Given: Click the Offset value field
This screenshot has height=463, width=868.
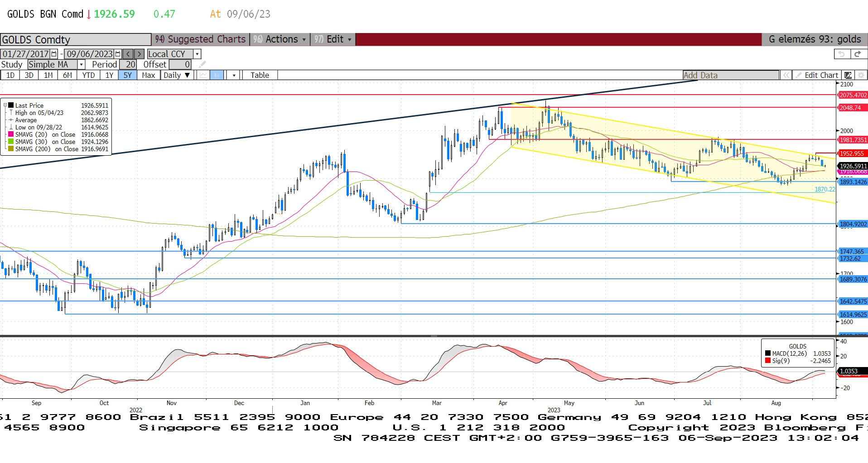Looking at the screenshot, I should (180, 65).
